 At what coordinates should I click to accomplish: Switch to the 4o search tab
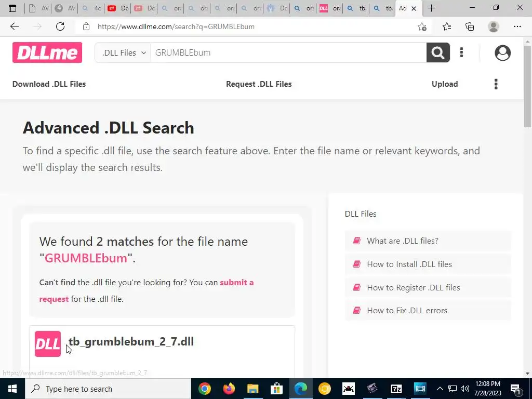coord(91,8)
